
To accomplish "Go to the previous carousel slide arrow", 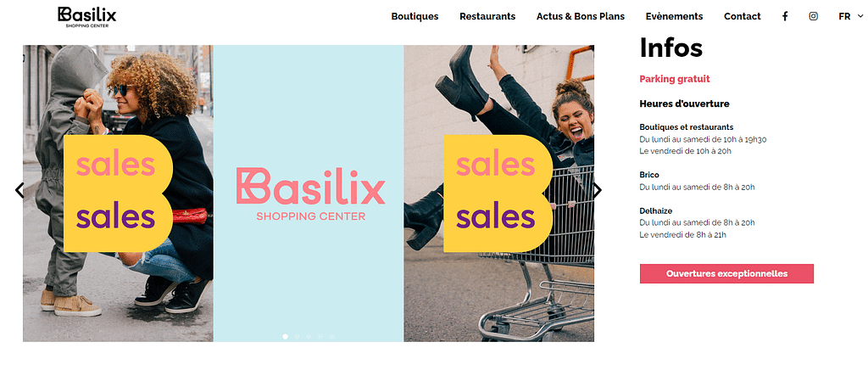I will pyautogui.click(x=19, y=190).
